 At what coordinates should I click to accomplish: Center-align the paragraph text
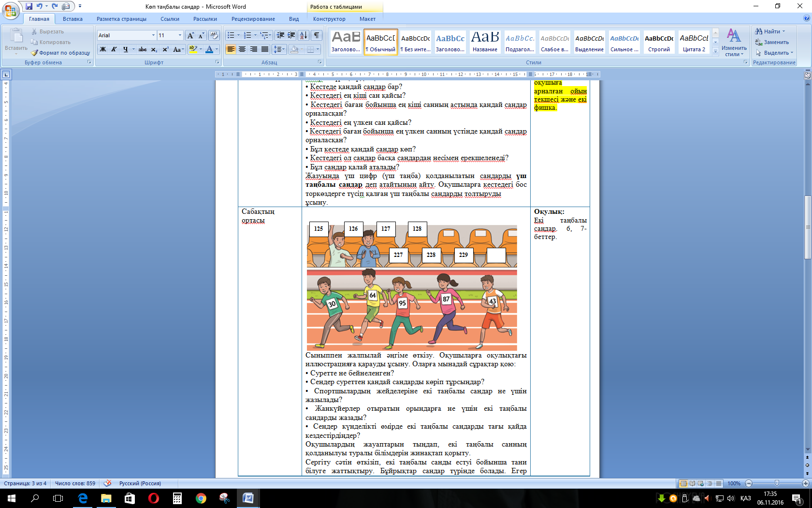(x=242, y=49)
